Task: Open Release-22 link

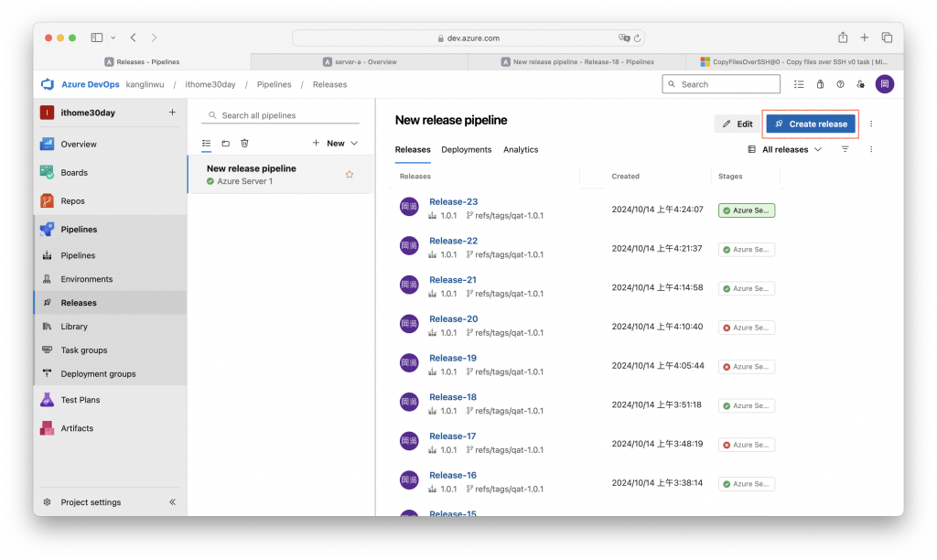Action: pyautogui.click(x=453, y=241)
